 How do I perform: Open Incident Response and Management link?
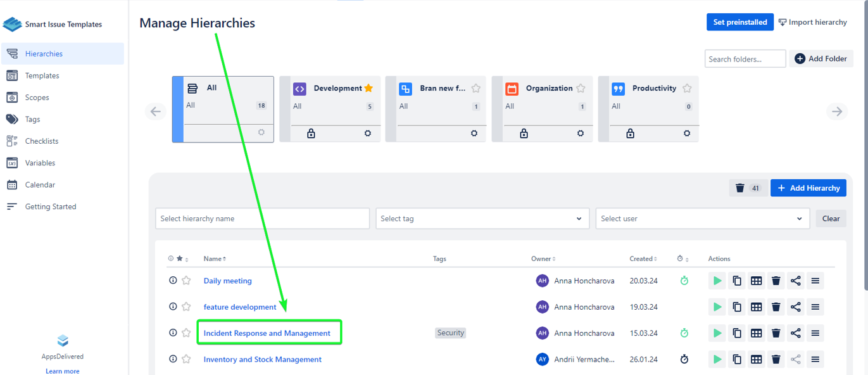coord(267,333)
